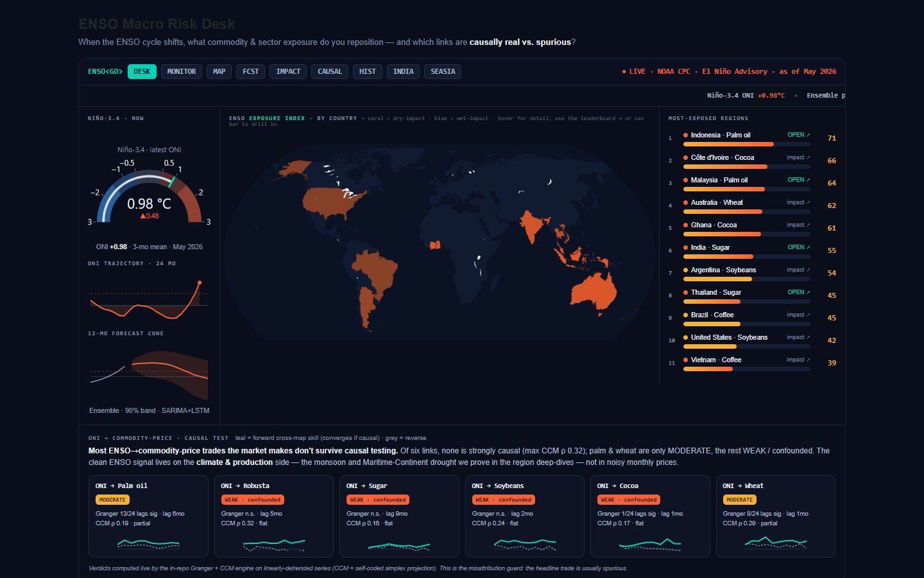924x578 pixels.
Task: Select Malaysia · Palm oil row
Action: click(x=752, y=183)
